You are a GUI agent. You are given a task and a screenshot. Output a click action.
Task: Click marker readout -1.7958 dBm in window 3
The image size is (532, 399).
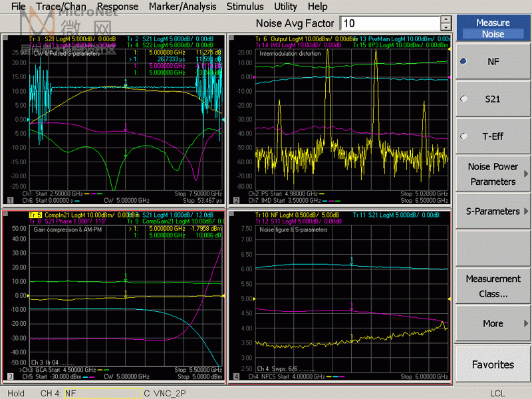[x=205, y=228]
